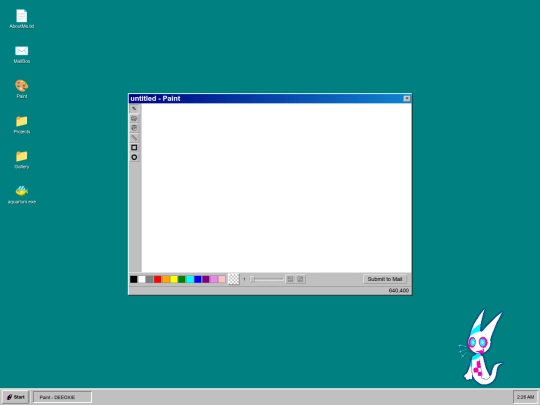Click the Redo button in Paint

click(300, 279)
